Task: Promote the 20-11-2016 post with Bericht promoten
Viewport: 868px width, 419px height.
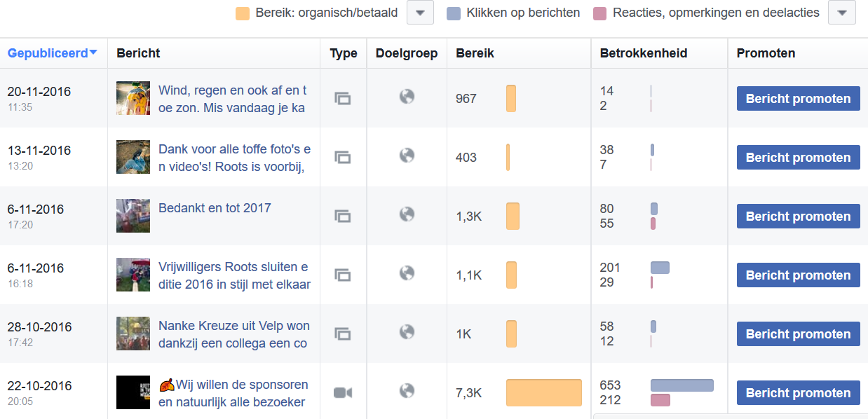Action: pos(798,99)
